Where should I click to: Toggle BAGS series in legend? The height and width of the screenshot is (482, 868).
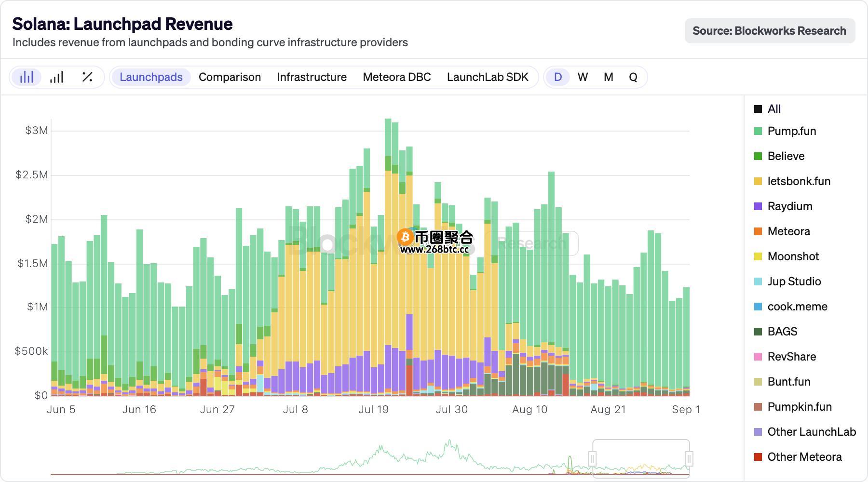pyautogui.click(x=776, y=332)
